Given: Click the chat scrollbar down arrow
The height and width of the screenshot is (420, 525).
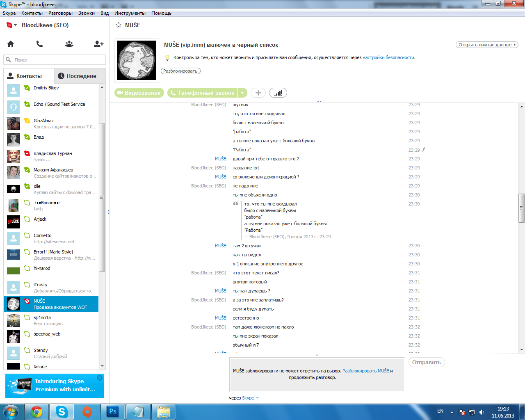Looking at the screenshot, I should (522, 350).
